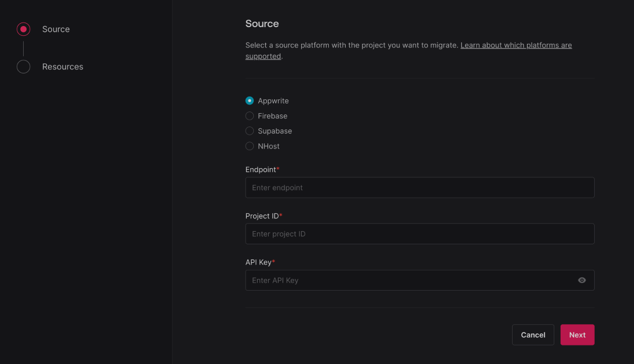The width and height of the screenshot is (634, 364).
Task: Click the Source step indicator circle
Action: click(23, 28)
